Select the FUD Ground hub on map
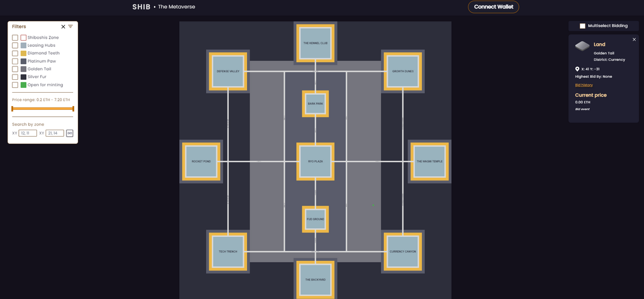The width and height of the screenshot is (644, 299). [x=316, y=219]
